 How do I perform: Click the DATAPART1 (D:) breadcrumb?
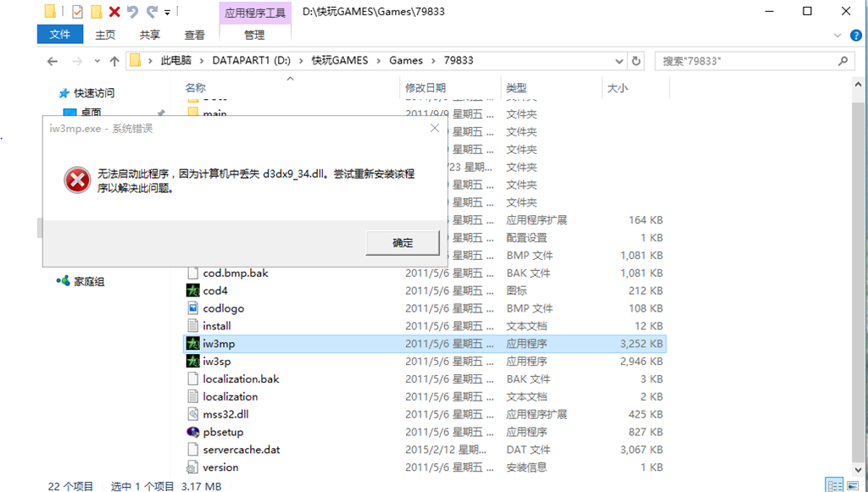click(x=251, y=61)
